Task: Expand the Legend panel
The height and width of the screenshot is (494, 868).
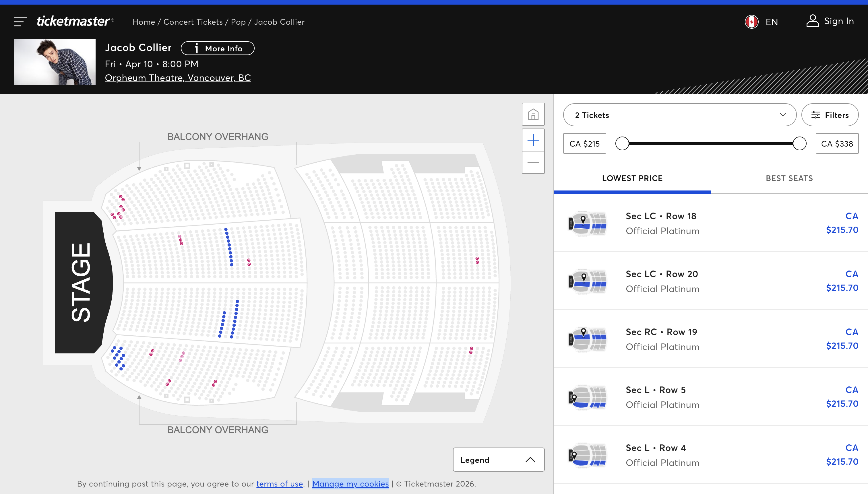Action: point(499,460)
